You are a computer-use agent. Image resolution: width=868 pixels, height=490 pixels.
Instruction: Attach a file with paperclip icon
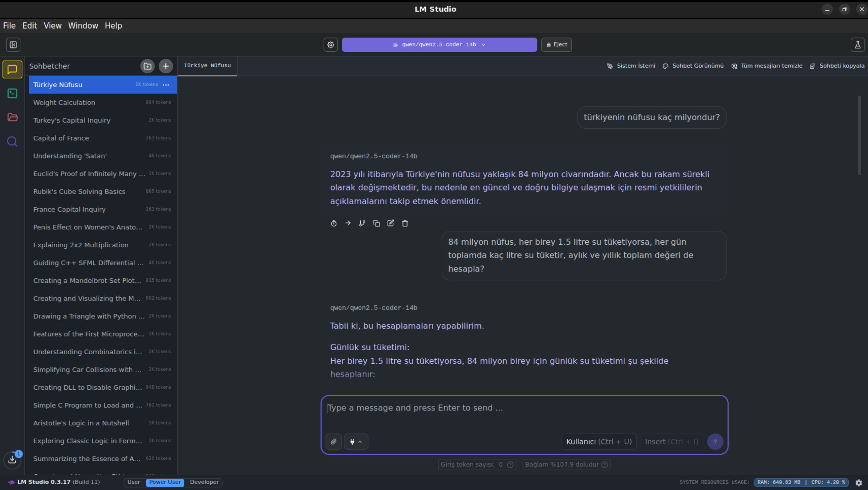pos(334,442)
